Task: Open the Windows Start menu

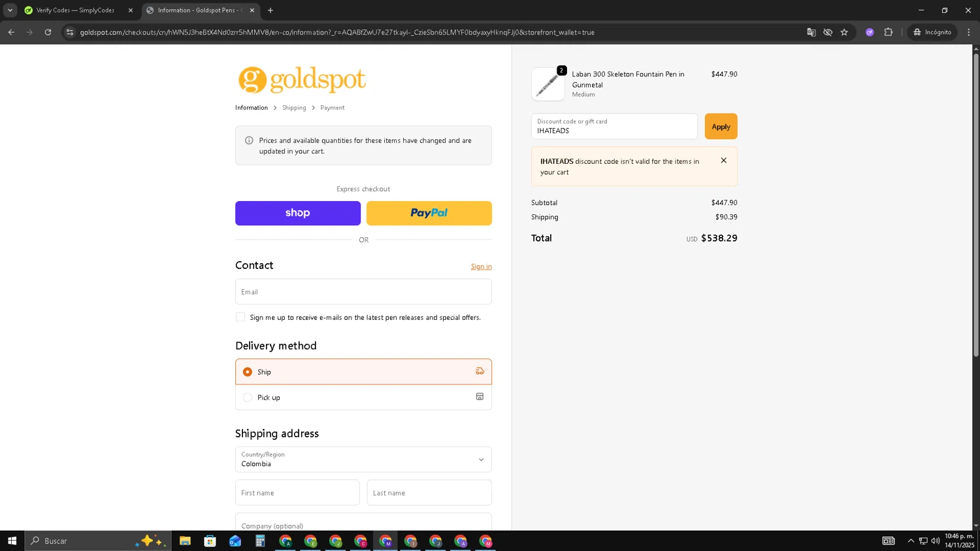Action: [x=12, y=541]
